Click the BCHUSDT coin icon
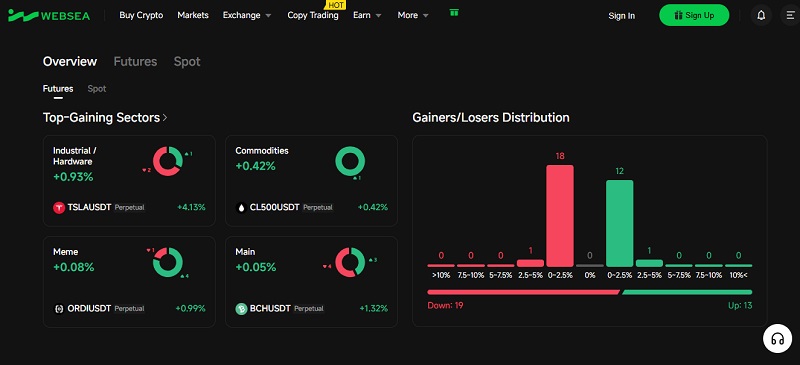 pyautogui.click(x=241, y=309)
